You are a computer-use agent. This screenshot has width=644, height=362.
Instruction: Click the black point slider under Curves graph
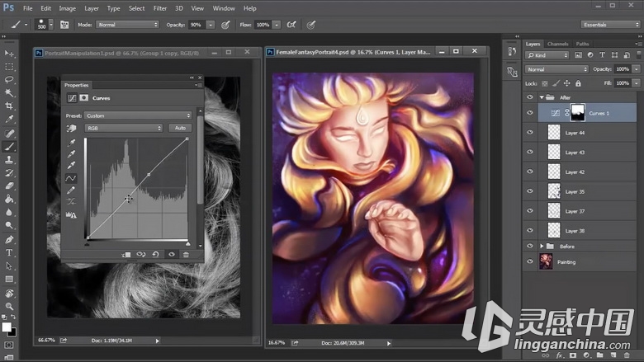pyautogui.click(x=87, y=244)
